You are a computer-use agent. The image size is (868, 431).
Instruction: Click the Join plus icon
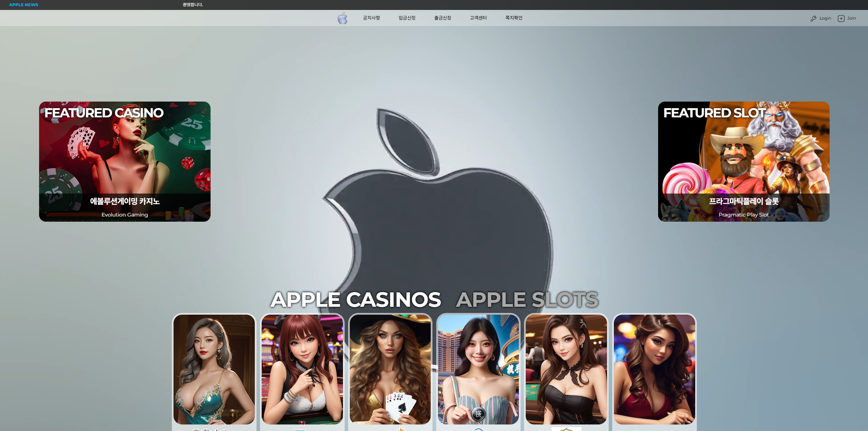[x=841, y=19]
